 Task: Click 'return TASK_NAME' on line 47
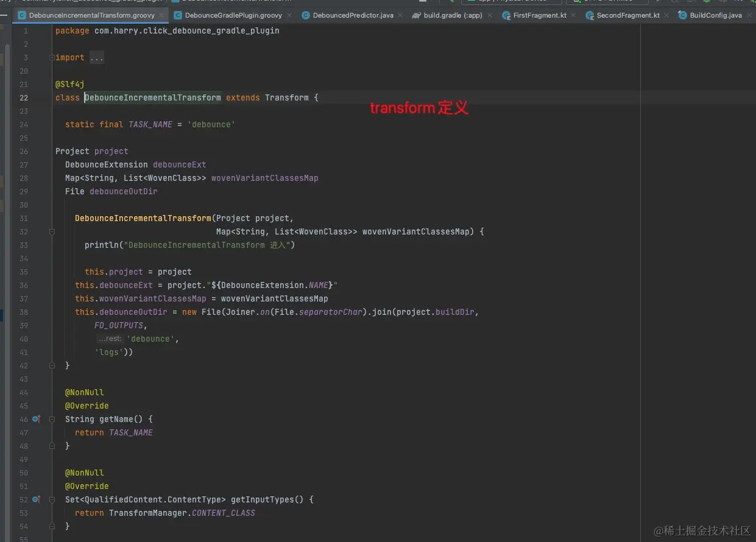pyautogui.click(x=114, y=432)
